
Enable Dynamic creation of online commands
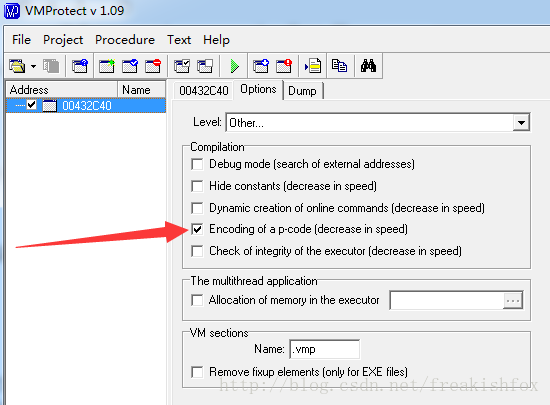coord(197,208)
